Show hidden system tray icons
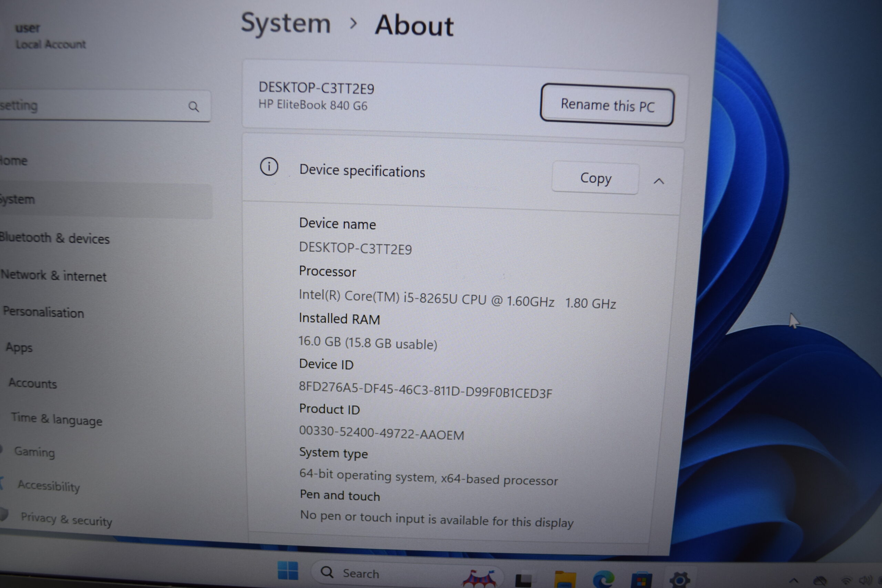Screen dimensions: 882x588 [x=793, y=580]
